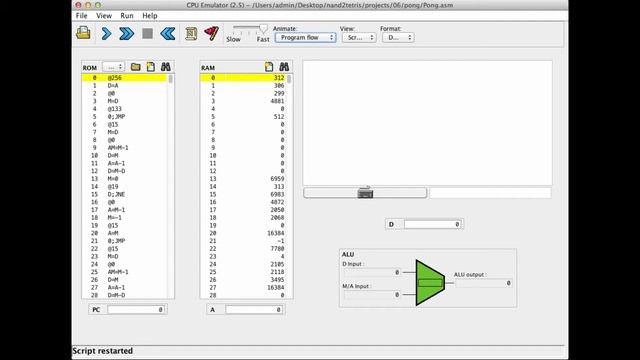640x360 pixels.
Task: Click the ROM search binoculars icon
Action: [165, 67]
